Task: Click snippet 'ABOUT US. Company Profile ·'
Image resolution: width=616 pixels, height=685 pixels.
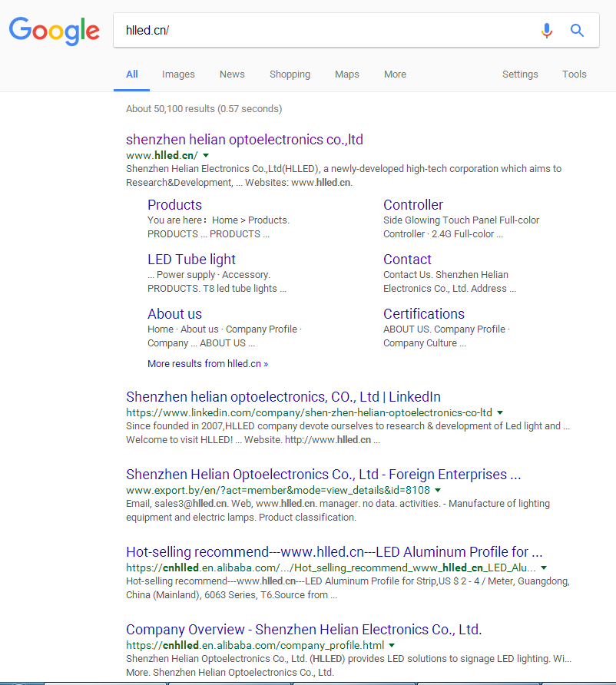Action: pos(446,329)
